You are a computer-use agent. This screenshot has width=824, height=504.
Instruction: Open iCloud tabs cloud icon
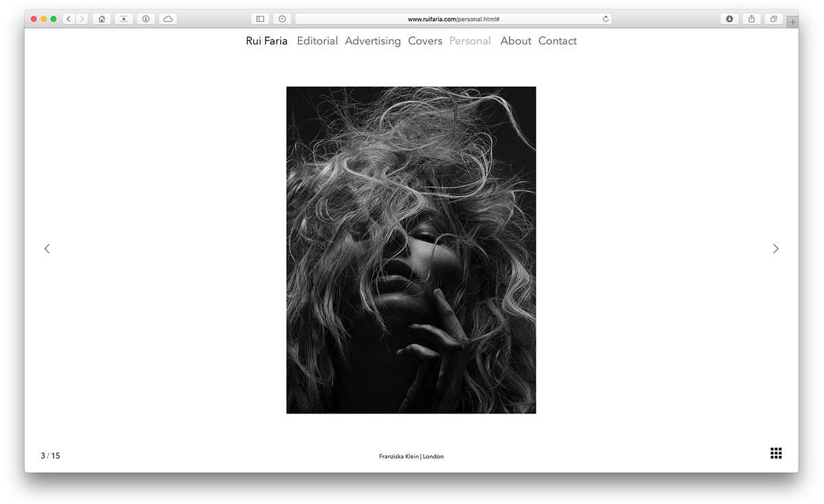click(x=168, y=19)
